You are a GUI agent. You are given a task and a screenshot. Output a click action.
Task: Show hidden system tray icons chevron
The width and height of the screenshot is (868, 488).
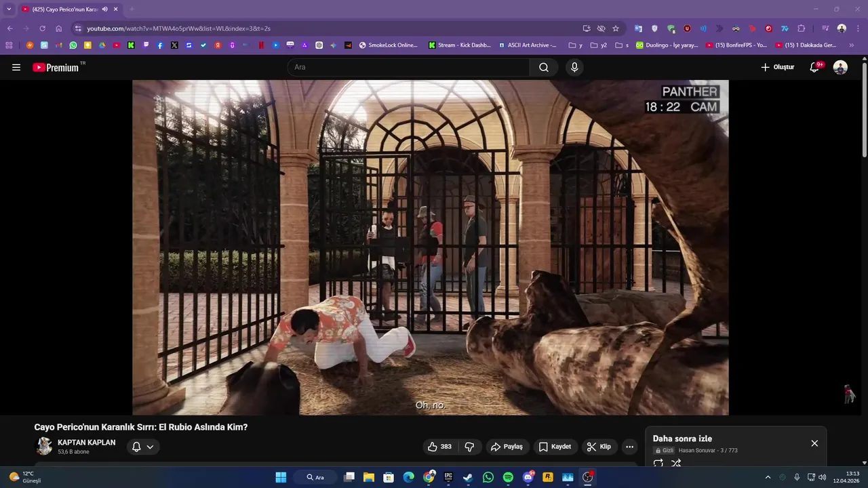(x=768, y=477)
